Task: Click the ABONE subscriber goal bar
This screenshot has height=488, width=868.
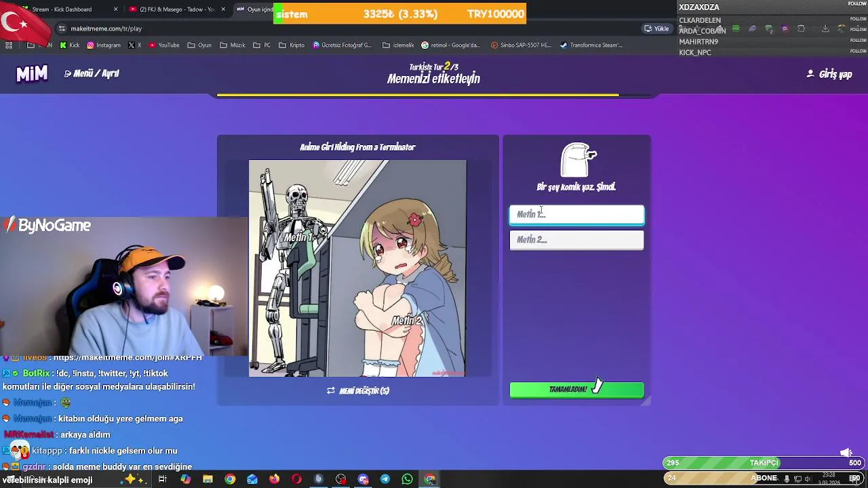Action: (x=764, y=478)
